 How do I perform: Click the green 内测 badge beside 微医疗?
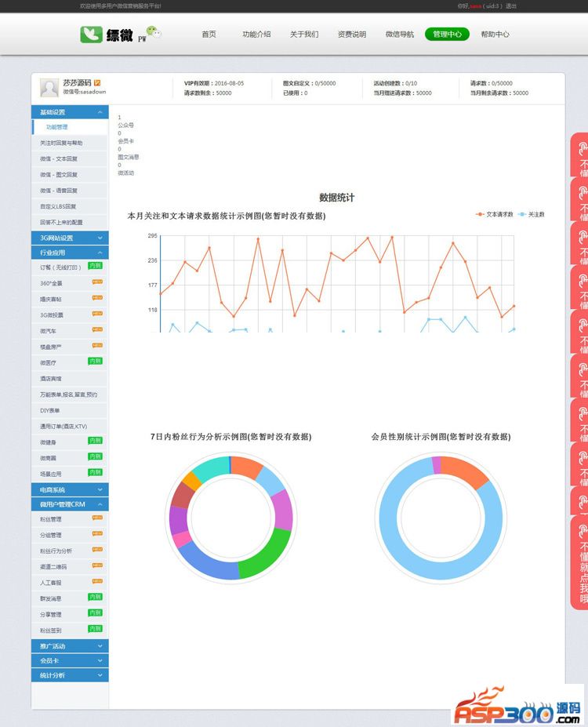point(96,361)
